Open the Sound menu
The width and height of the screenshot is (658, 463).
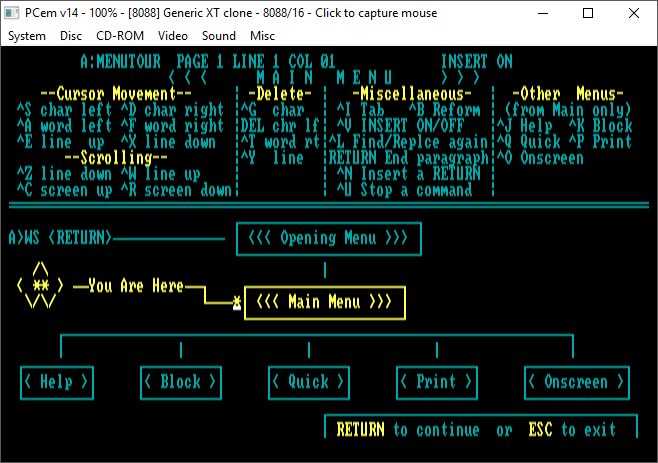tap(219, 36)
